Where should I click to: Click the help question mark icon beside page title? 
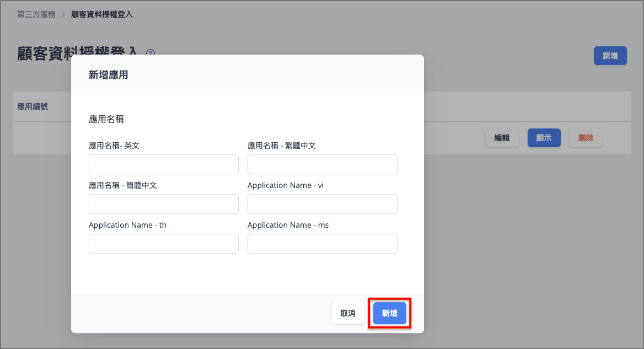(151, 52)
